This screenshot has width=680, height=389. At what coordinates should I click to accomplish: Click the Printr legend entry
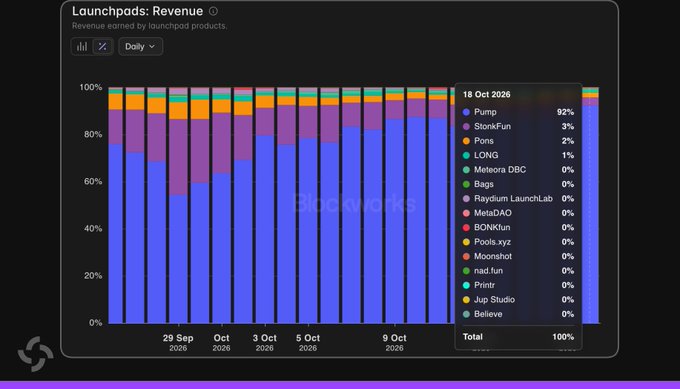pyautogui.click(x=518, y=285)
